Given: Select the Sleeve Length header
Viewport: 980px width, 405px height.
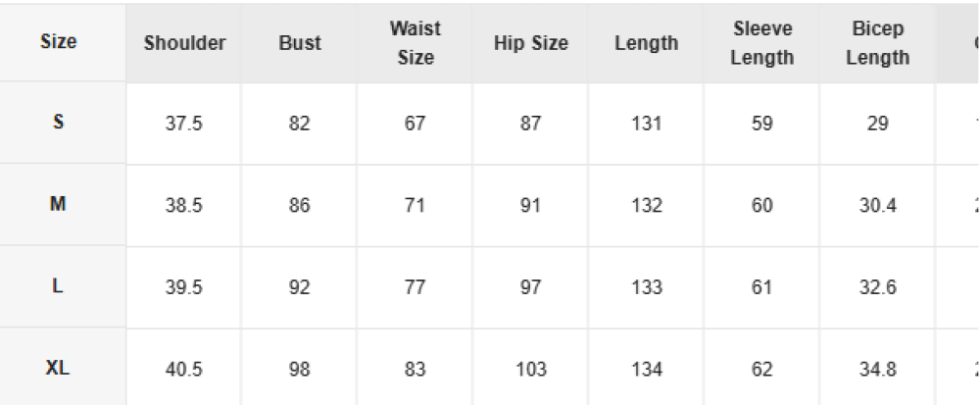Looking at the screenshot, I should pos(761,42).
